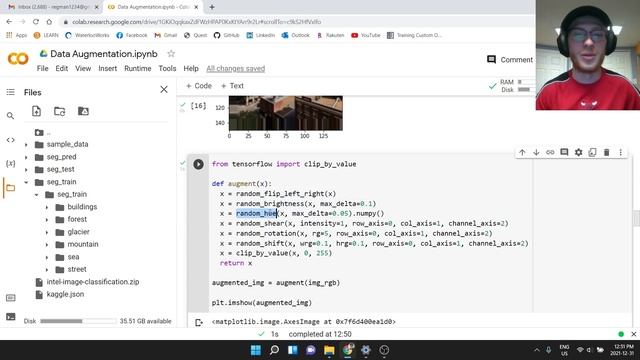Open the Tools menu
The height and width of the screenshot is (360, 640).
coord(167,69)
